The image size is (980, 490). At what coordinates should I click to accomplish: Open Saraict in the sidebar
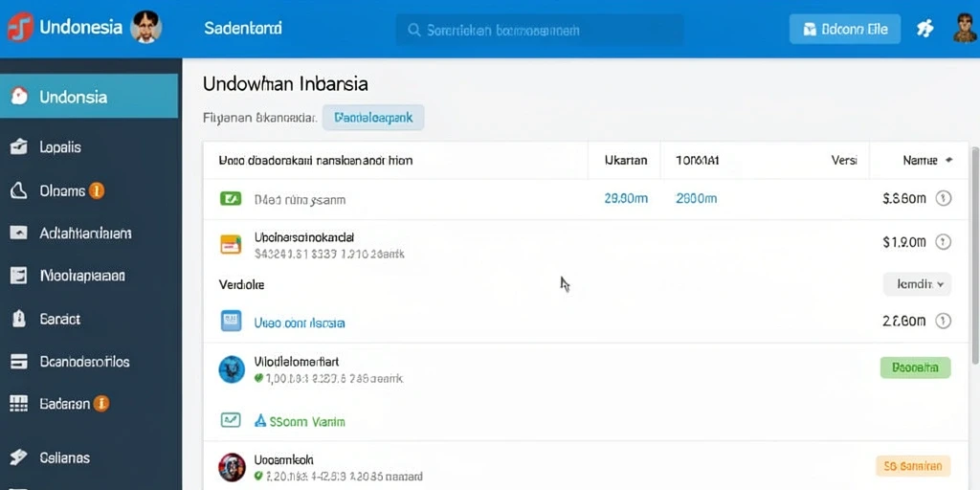[x=60, y=319]
